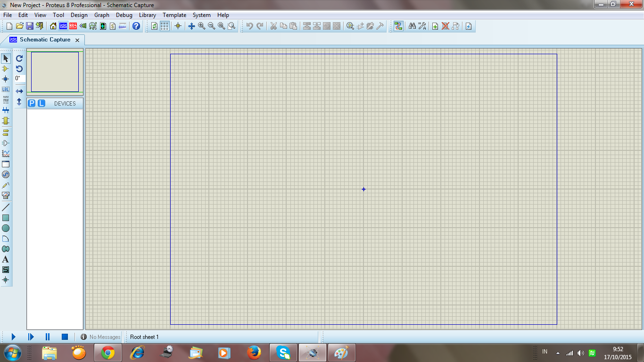The image size is (644, 362).
Task: Select the 2D Graphics Line tool
Action: [6, 207]
